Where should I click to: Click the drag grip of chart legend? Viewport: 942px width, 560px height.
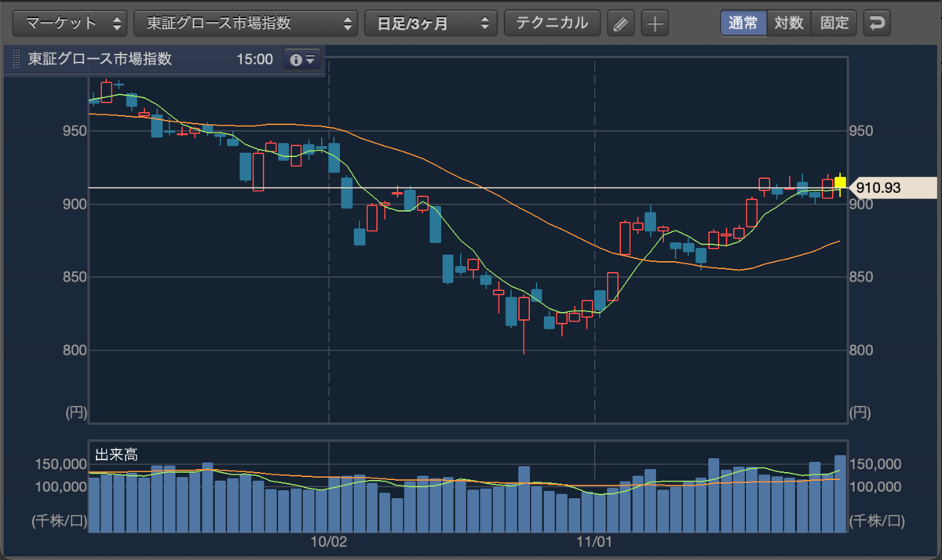16,60
